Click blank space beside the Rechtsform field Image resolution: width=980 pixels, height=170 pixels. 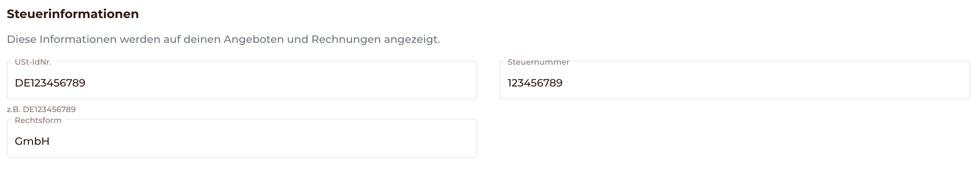pyautogui.click(x=723, y=139)
